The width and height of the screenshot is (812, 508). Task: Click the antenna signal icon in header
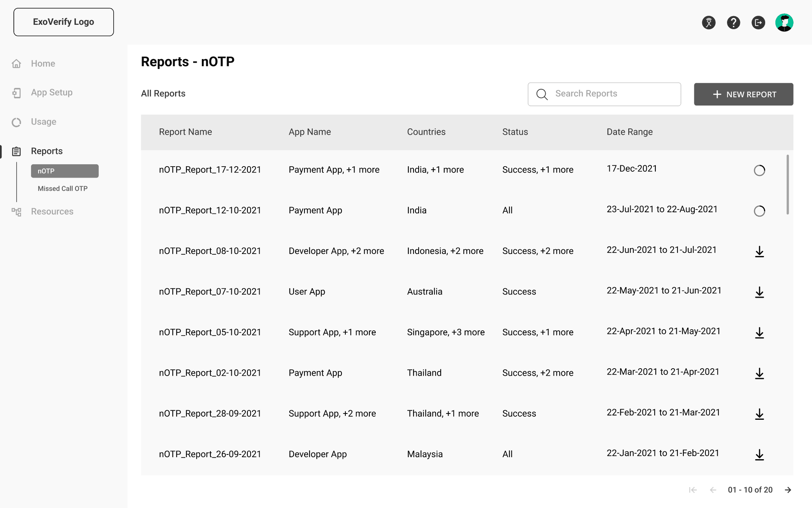709,22
